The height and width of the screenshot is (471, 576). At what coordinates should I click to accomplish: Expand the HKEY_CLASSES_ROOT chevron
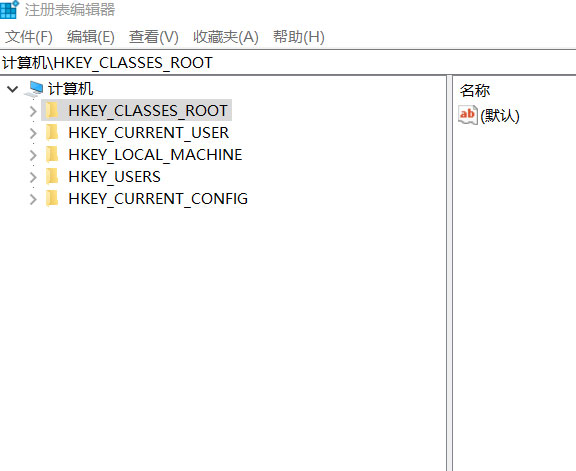[33, 111]
